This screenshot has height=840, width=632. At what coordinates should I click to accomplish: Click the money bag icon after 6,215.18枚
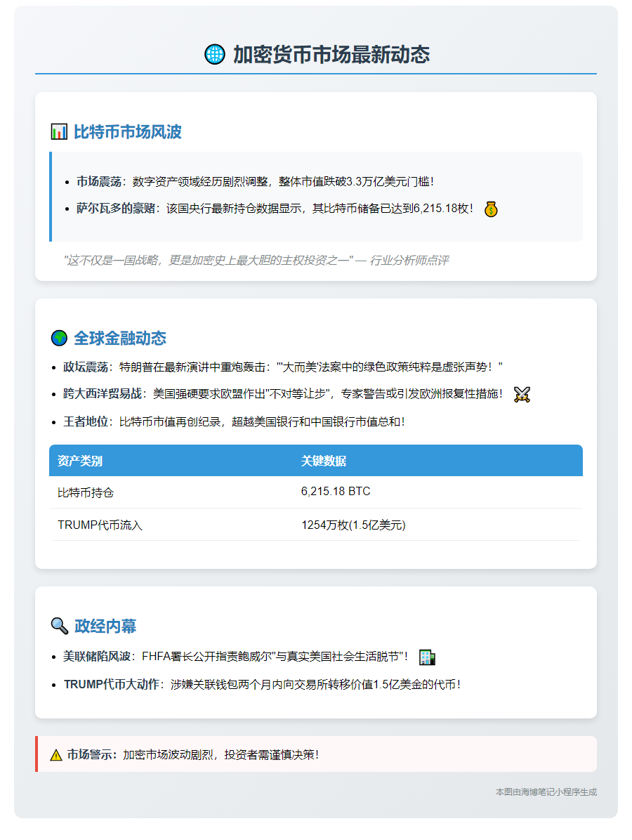[x=491, y=209]
